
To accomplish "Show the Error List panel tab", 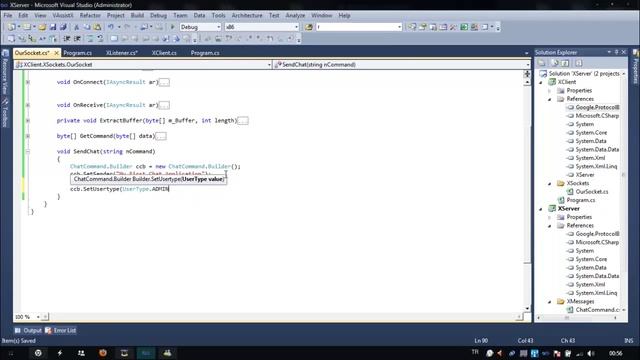I will [x=60, y=330].
